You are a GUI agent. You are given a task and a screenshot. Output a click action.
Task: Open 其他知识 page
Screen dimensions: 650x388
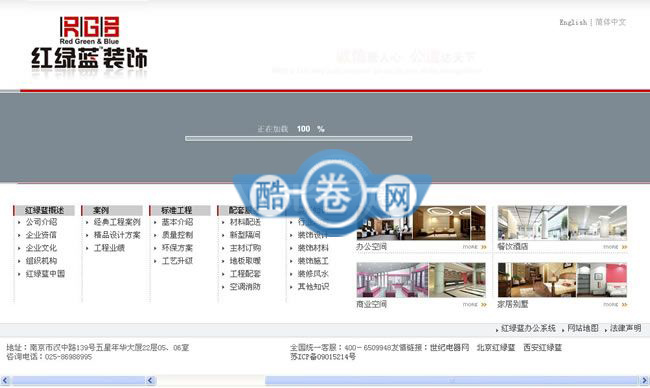(x=313, y=286)
